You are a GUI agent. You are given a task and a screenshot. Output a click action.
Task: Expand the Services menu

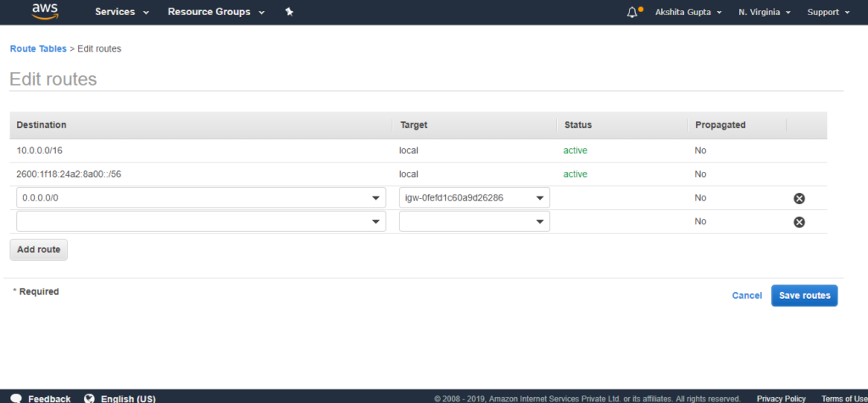point(122,12)
